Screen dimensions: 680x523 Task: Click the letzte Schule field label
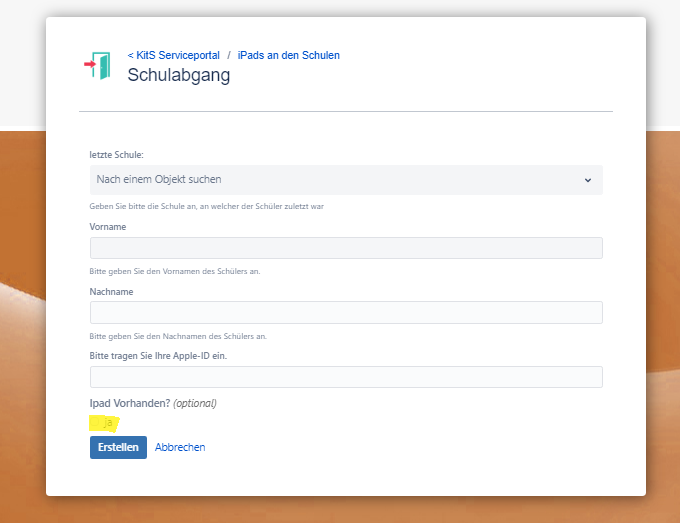click(116, 155)
